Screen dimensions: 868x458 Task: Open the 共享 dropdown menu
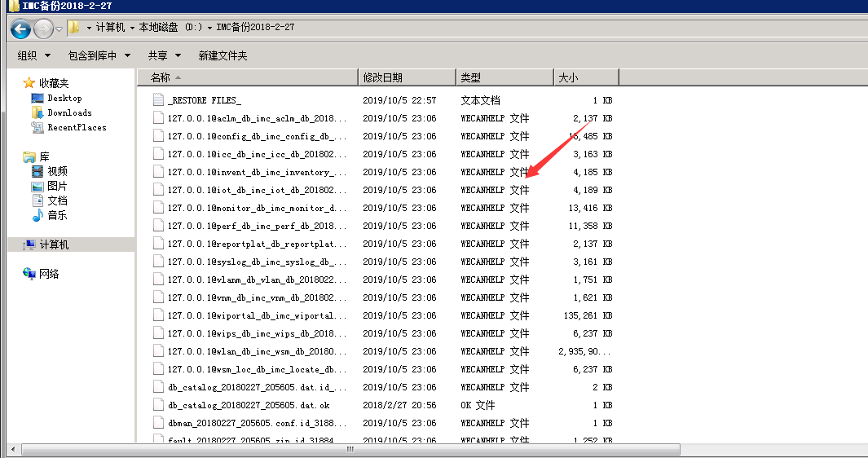pos(163,55)
